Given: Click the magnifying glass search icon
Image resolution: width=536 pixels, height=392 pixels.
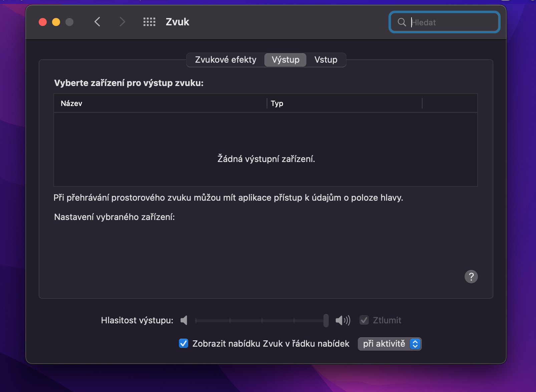Looking at the screenshot, I should pyautogui.click(x=402, y=22).
